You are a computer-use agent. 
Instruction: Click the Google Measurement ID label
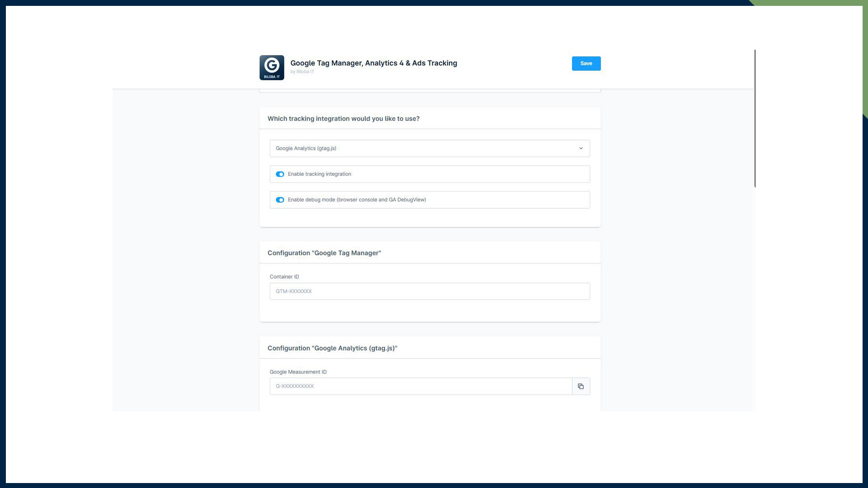pyautogui.click(x=298, y=372)
